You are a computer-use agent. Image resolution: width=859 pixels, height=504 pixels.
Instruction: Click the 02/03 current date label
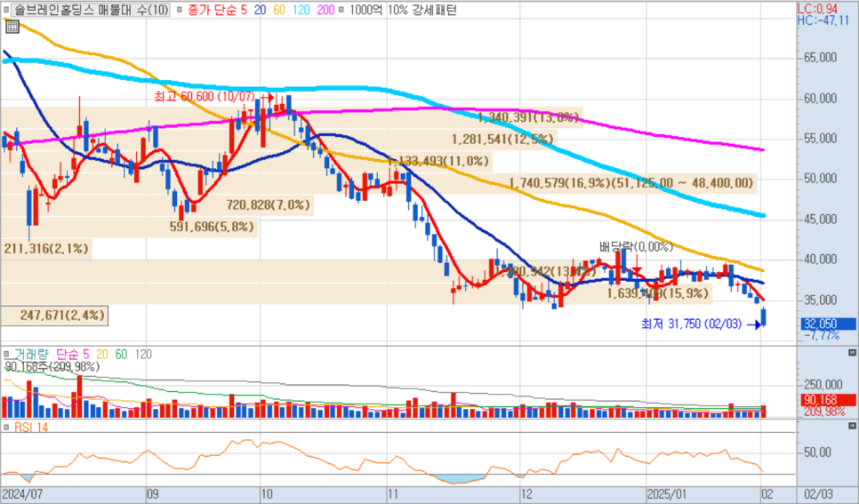818,494
